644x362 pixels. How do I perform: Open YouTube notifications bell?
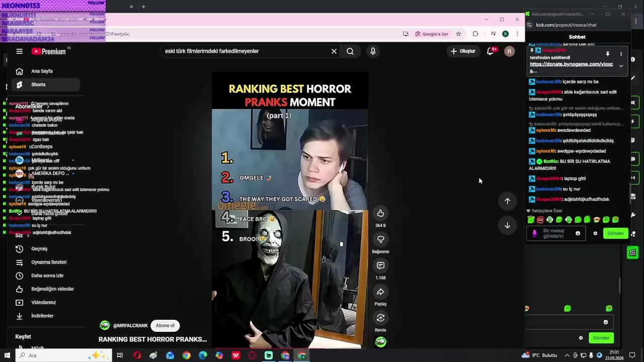coord(490,51)
